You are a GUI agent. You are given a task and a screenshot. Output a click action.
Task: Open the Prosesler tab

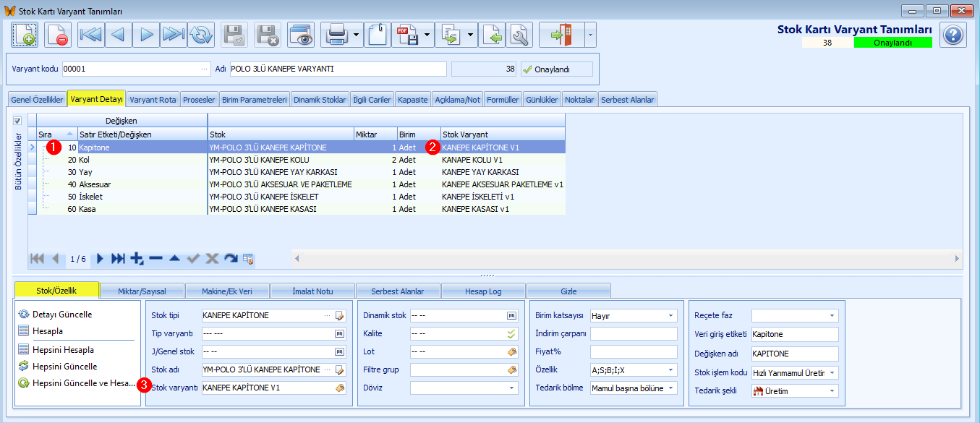[199, 100]
